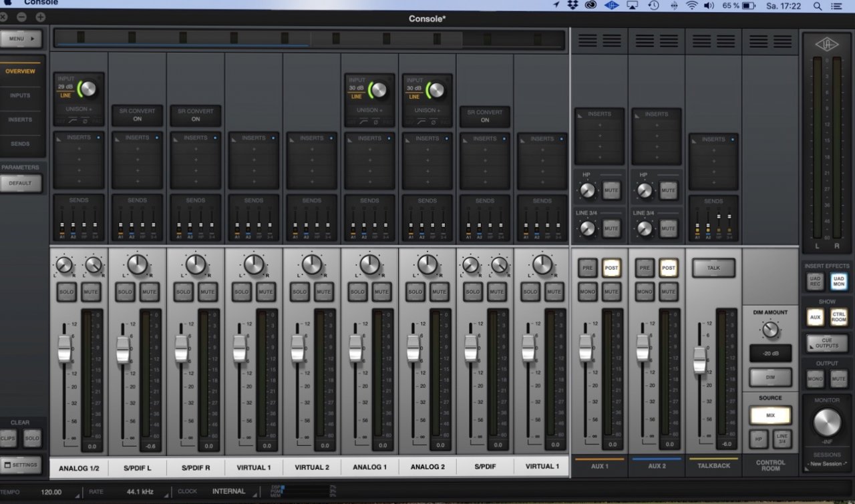Click the DEFAULT parameters button

tap(20, 183)
